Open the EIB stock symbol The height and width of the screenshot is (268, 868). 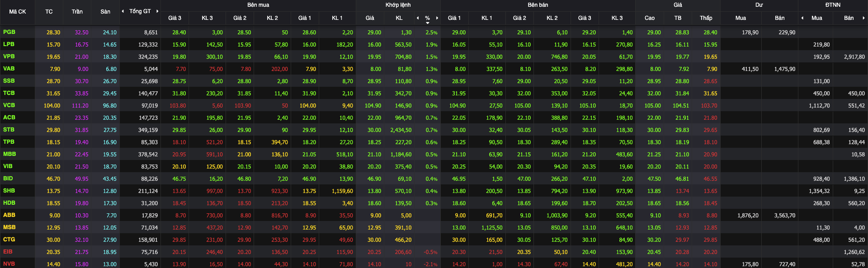(8, 252)
